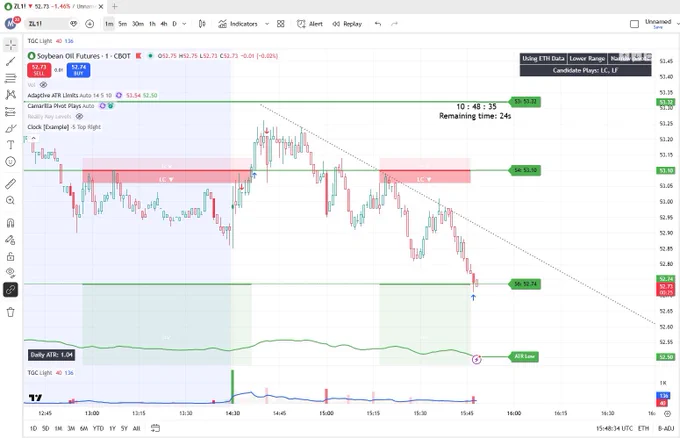Toggle magnet mode in drawing toolbar
Screen dimensions: 680x438
(11, 223)
